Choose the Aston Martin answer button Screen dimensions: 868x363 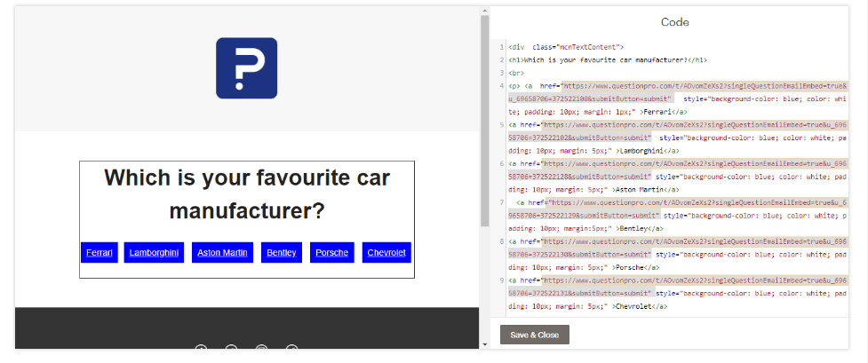pyautogui.click(x=222, y=252)
